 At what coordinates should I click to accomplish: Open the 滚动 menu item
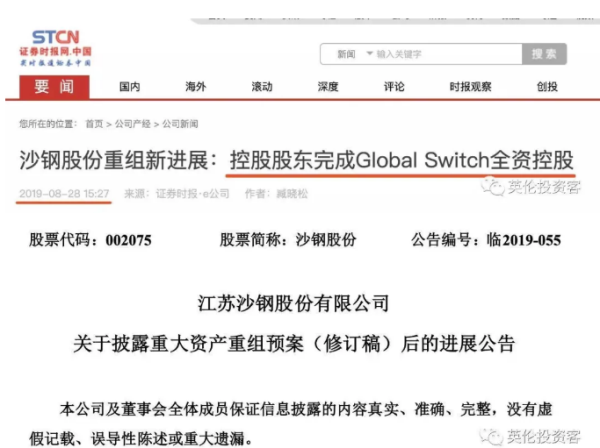click(262, 87)
